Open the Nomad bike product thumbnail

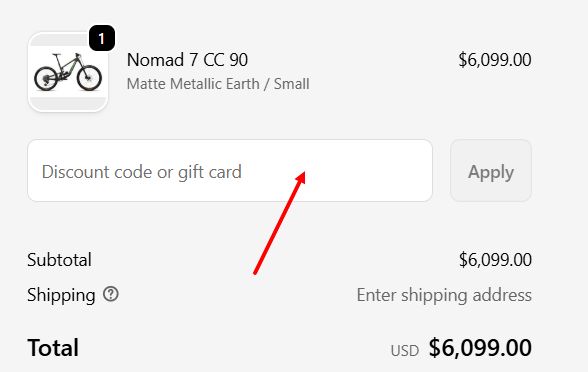point(68,72)
